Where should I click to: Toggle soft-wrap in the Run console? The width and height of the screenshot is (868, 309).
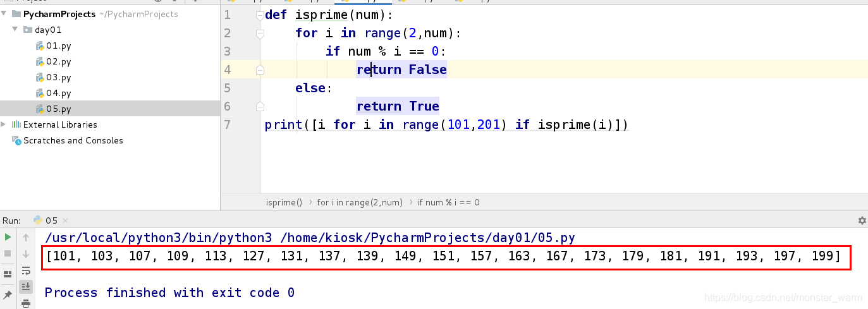tap(26, 270)
